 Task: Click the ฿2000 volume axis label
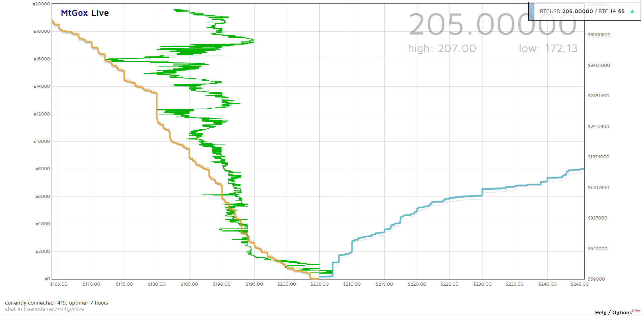pos(43,252)
